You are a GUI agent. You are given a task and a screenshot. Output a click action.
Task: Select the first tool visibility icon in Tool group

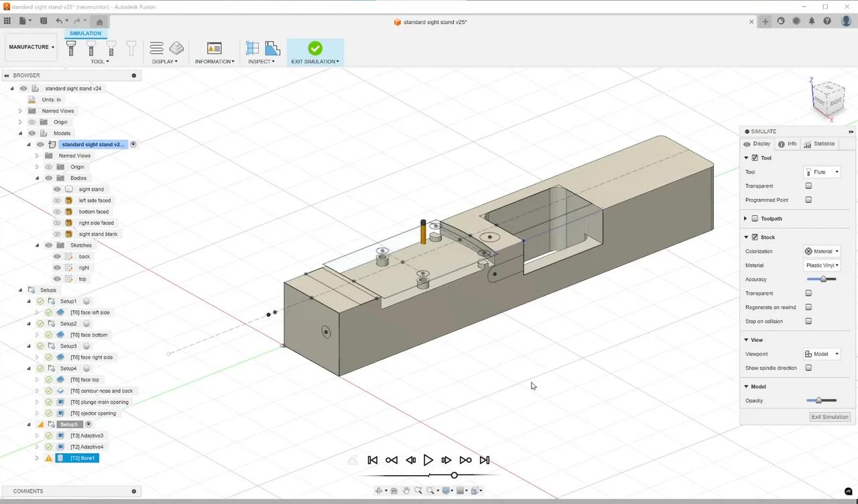point(71,48)
